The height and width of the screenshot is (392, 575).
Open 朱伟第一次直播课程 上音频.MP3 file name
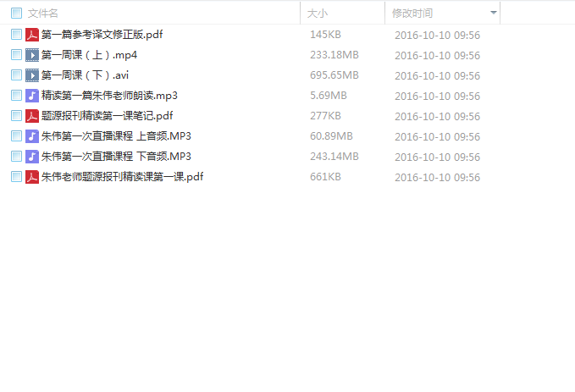116,136
